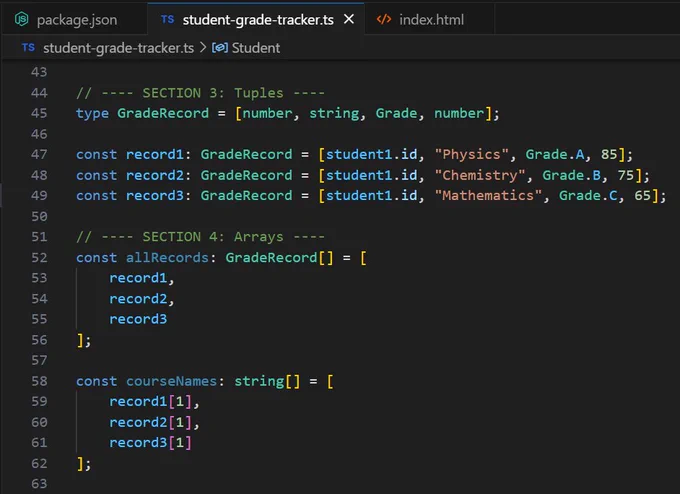
Task: Expand the breadcrumb chevron separator
Action: click(203, 47)
